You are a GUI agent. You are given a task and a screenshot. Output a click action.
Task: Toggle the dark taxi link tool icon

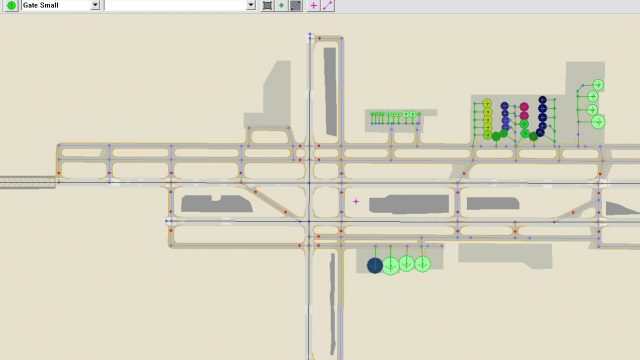(x=296, y=5)
